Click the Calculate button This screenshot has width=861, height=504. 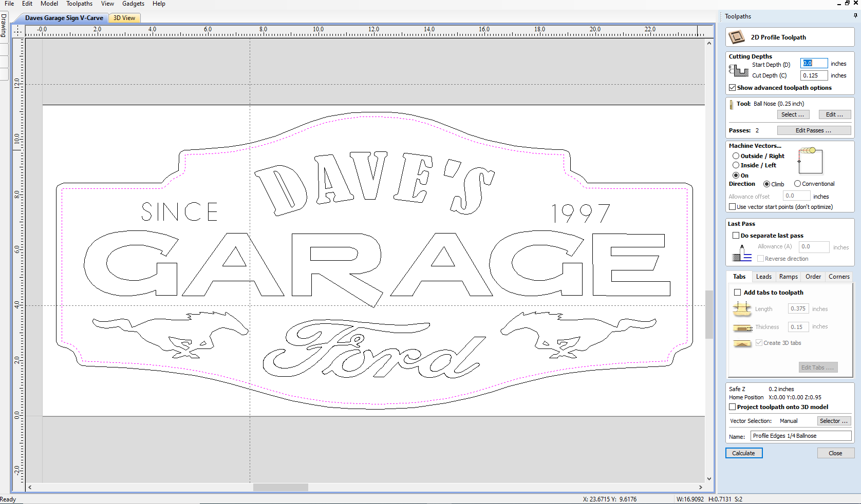tap(744, 453)
